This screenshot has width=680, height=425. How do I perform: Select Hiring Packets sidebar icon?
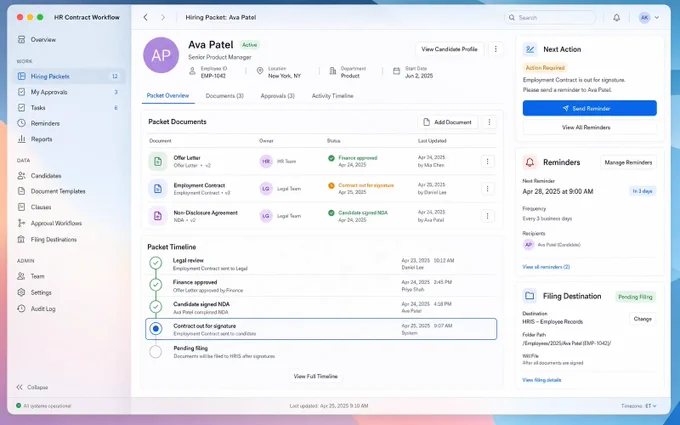pos(21,76)
